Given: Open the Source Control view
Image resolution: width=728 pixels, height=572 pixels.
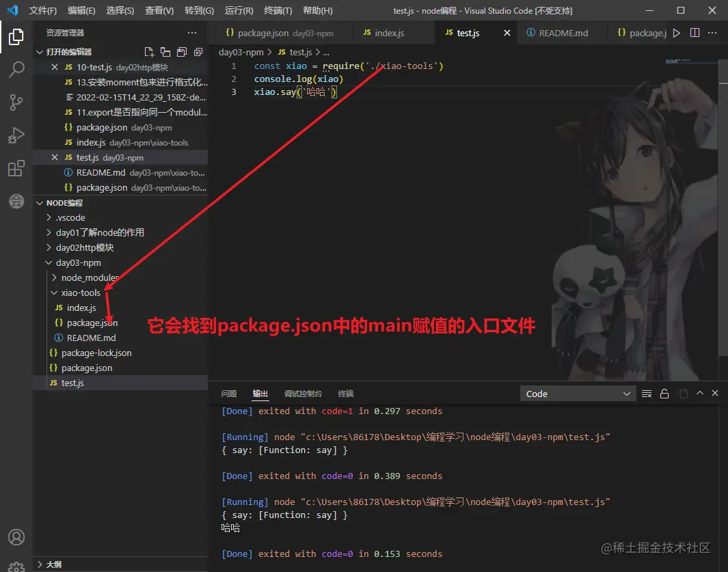Looking at the screenshot, I should point(16,103).
